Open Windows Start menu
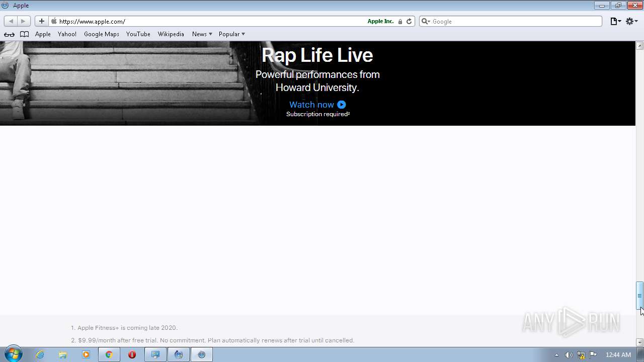 tap(13, 354)
